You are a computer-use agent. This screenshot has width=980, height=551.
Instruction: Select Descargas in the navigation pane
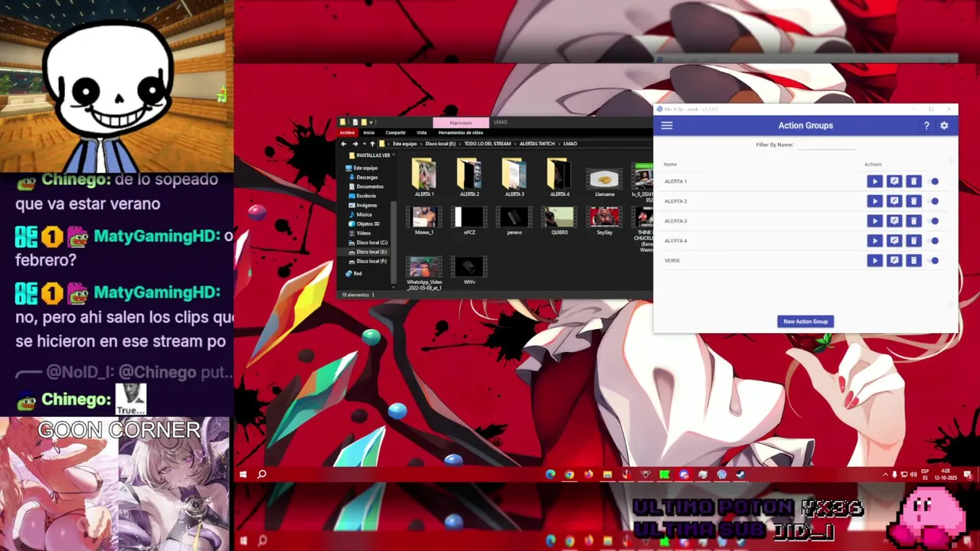[x=367, y=178]
